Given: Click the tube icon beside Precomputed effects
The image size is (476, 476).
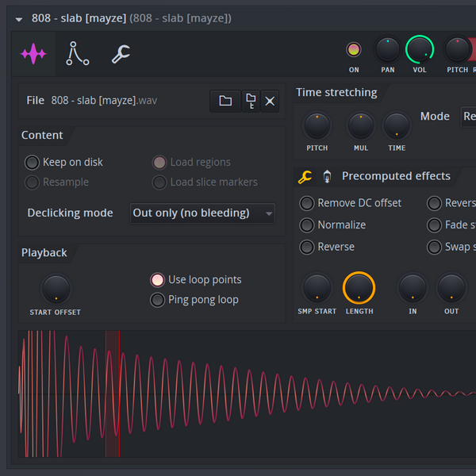Looking at the screenshot, I should click(327, 177).
